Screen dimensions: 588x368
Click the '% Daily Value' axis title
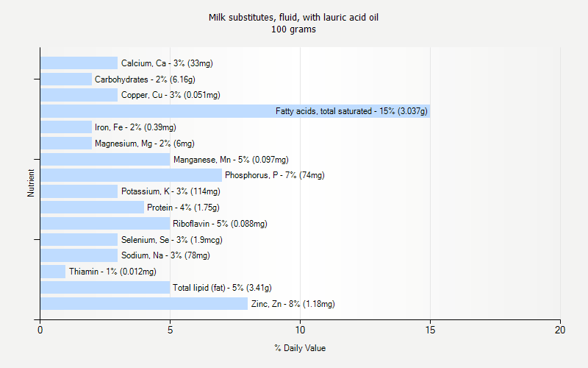click(x=300, y=348)
